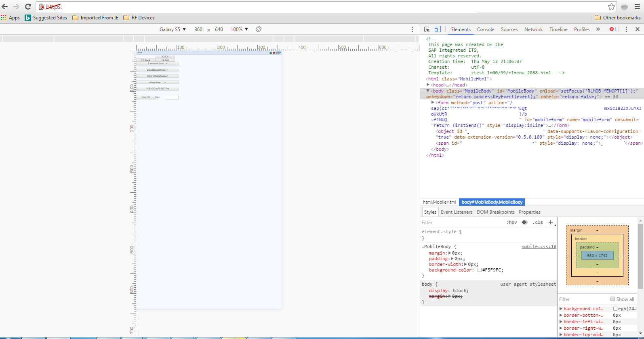Open the 100% zoom dropdown
This screenshot has width=644, height=339.
tap(239, 29)
